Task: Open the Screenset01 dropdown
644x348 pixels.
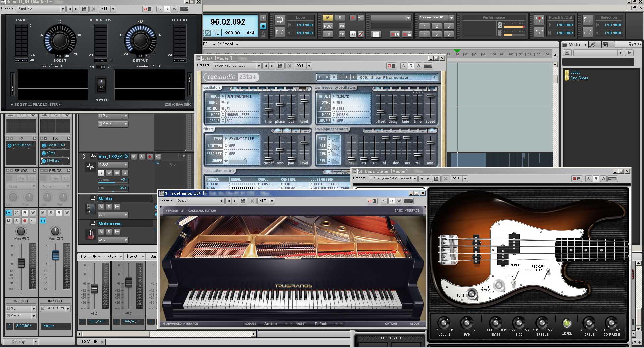Action: (451, 18)
